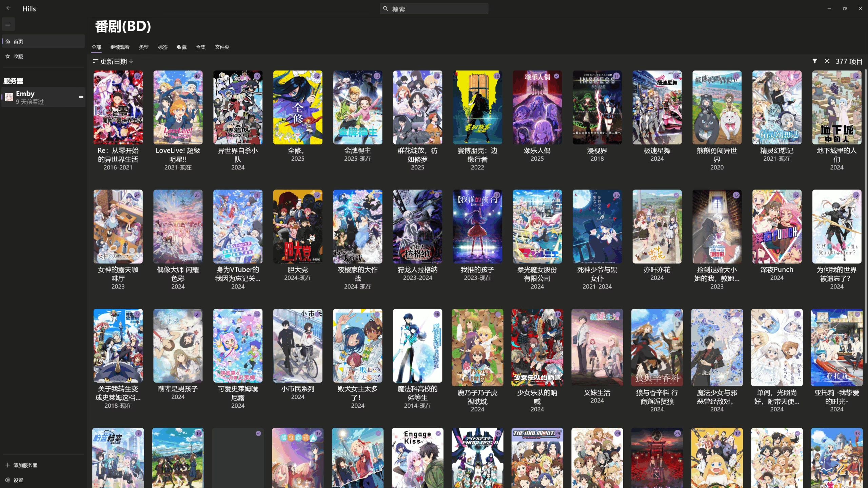The width and height of the screenshot is (868, 488).
Task: Select the Emby server entry
Action: click(43, 97)
